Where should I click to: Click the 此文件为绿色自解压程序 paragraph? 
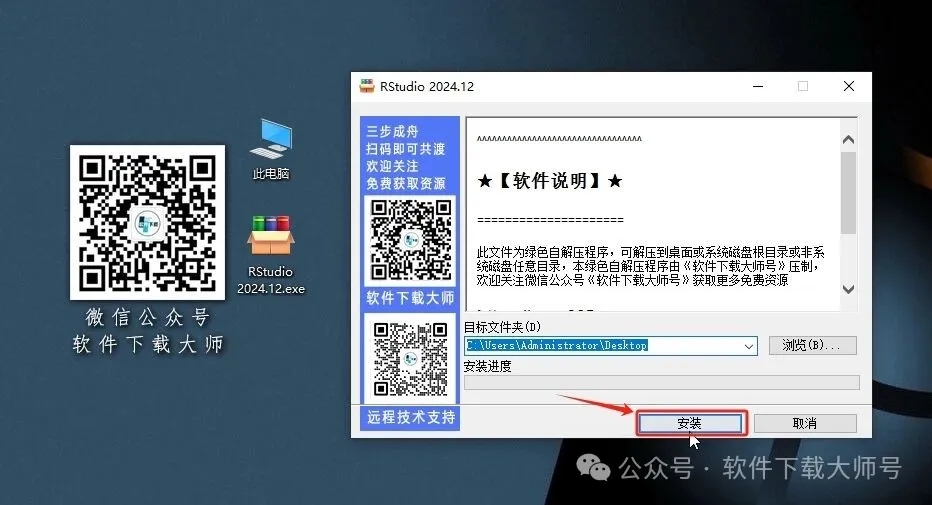click(x=650, y=266)
